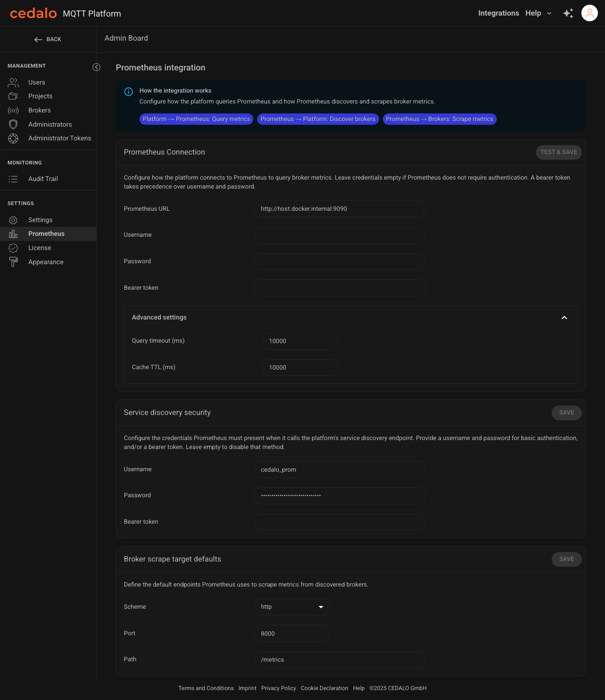This screenshot has height=700, width=605.
Task: Click TEST & SAVE button
Action: [x=559, y=152]
